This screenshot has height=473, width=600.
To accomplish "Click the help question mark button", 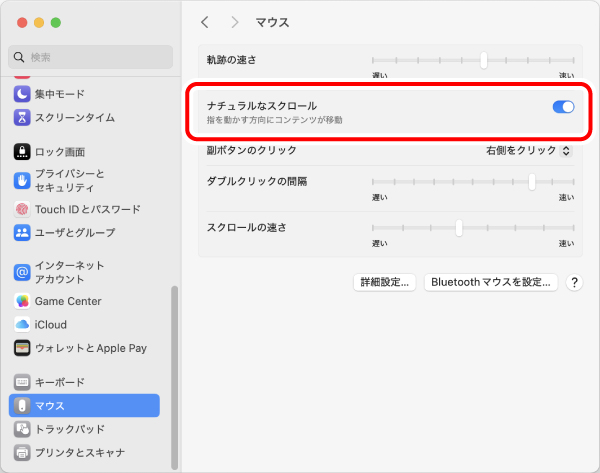I will 574,282.
